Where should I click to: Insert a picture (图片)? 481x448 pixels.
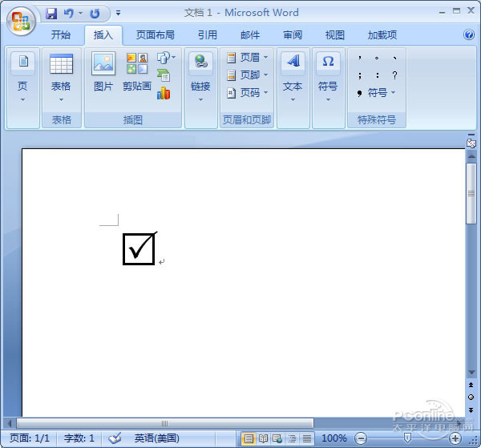[103, 72]
